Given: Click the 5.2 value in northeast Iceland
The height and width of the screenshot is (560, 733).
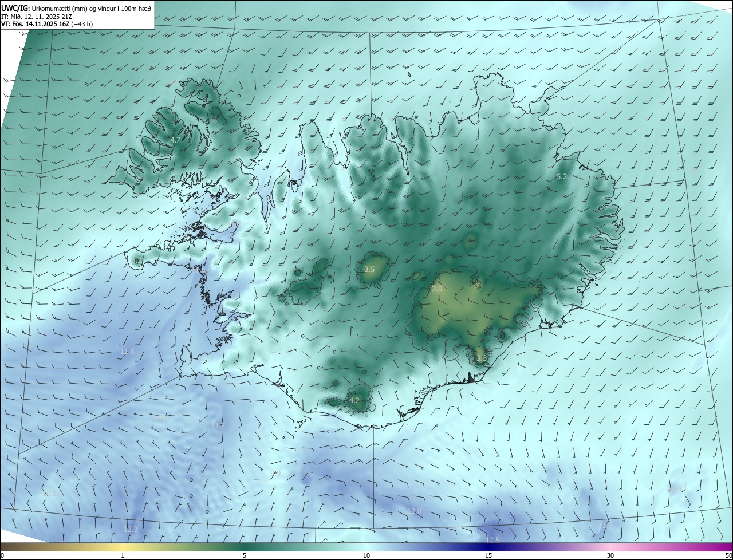Looking at the screenshot, I should [562, 177].
